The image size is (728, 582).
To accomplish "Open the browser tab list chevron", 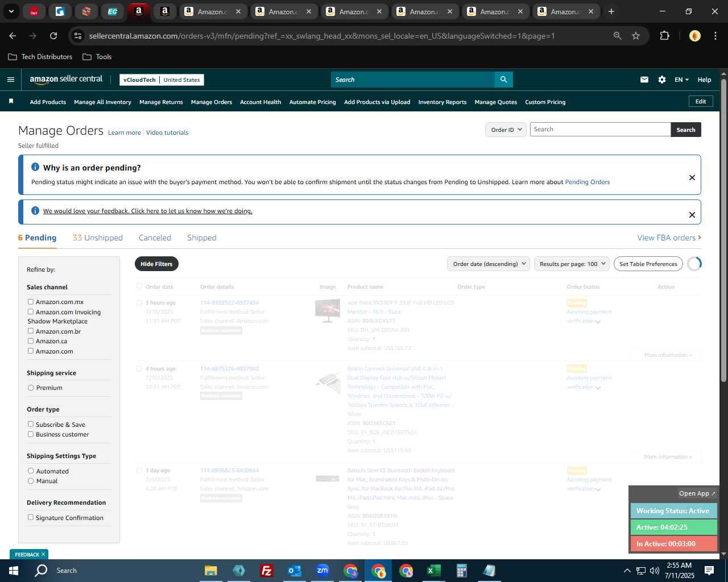I will coord(11,11).
